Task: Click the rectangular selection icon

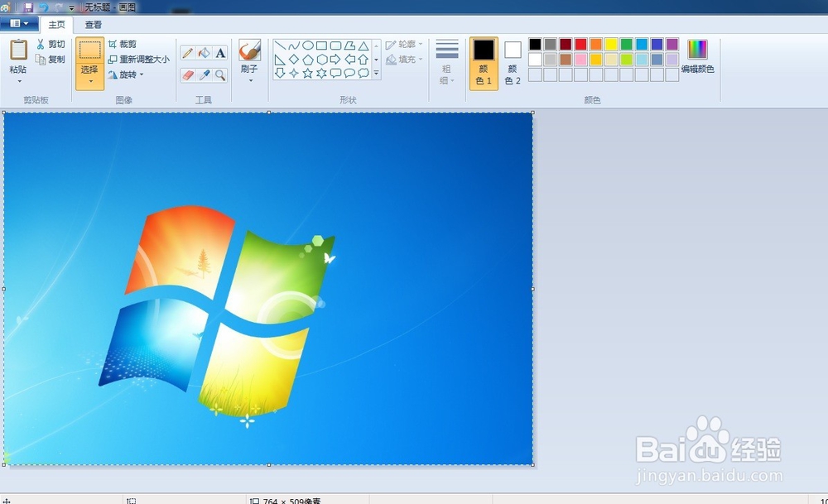Action: click(x=89, y=50)
